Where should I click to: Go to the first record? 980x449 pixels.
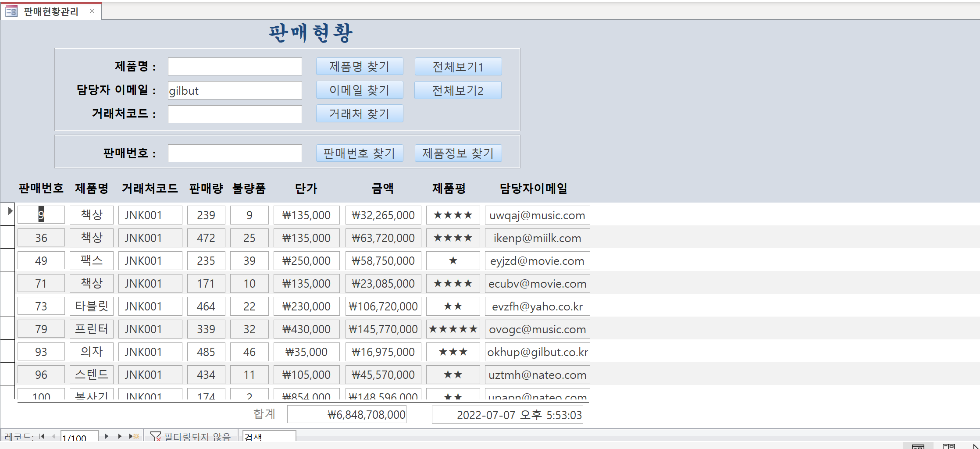pos(42,436)
